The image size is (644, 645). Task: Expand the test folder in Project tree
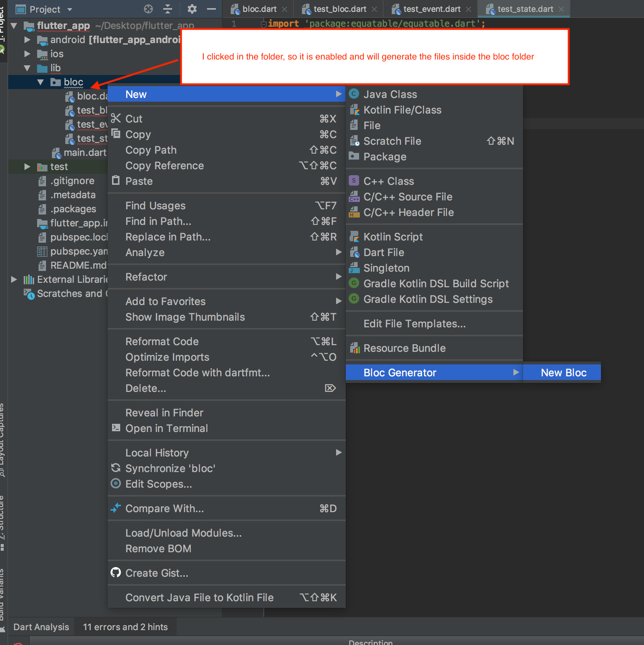point(27,166)
